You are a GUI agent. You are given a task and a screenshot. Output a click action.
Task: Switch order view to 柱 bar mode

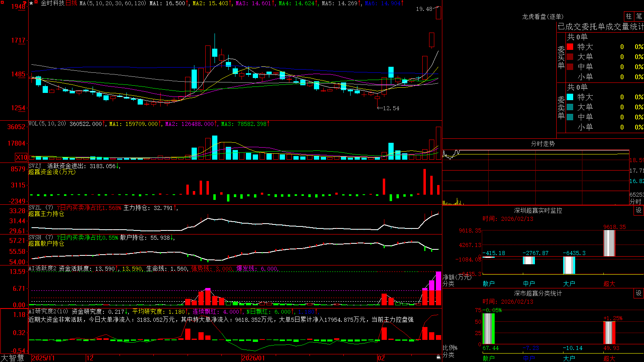(629, 16)
